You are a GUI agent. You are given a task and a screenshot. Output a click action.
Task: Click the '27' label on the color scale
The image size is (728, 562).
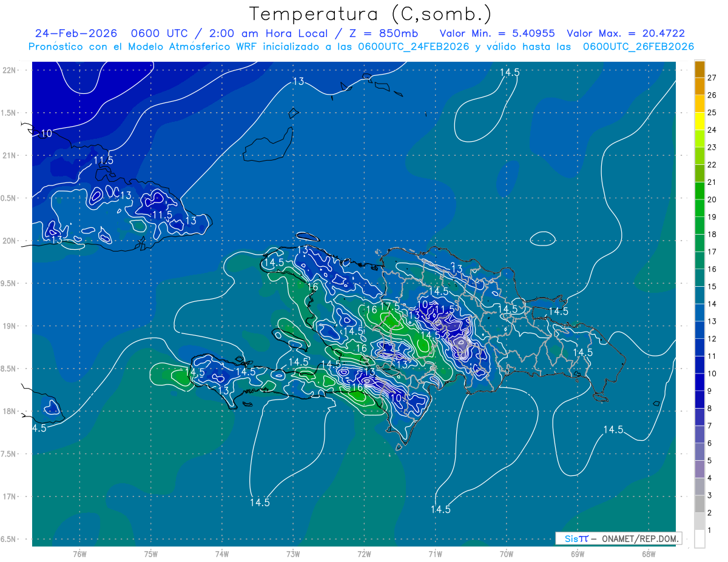point(712,78)
